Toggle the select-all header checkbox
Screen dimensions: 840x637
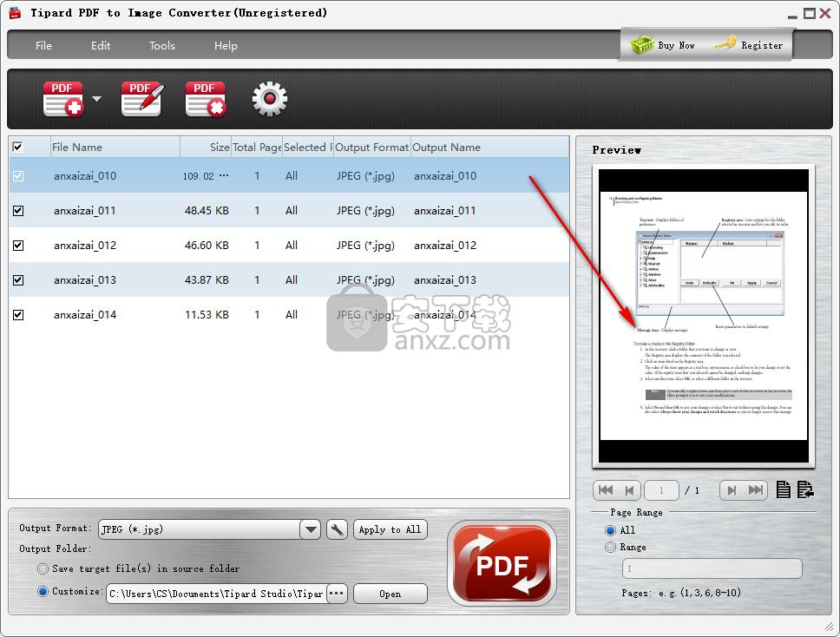point(17,147)
